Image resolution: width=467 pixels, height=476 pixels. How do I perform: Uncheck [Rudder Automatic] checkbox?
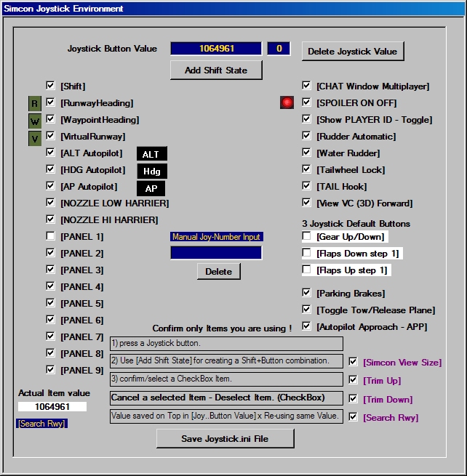click(x=306, y=136)
